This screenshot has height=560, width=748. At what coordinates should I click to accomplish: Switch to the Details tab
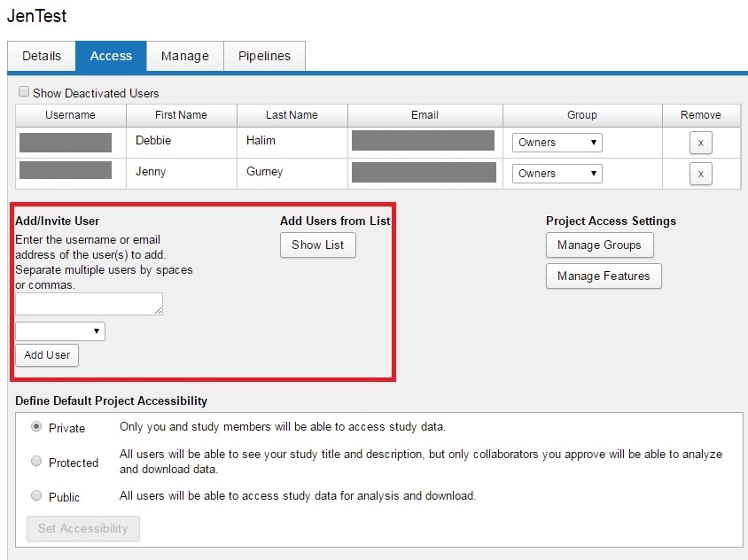tap(42, 56)
